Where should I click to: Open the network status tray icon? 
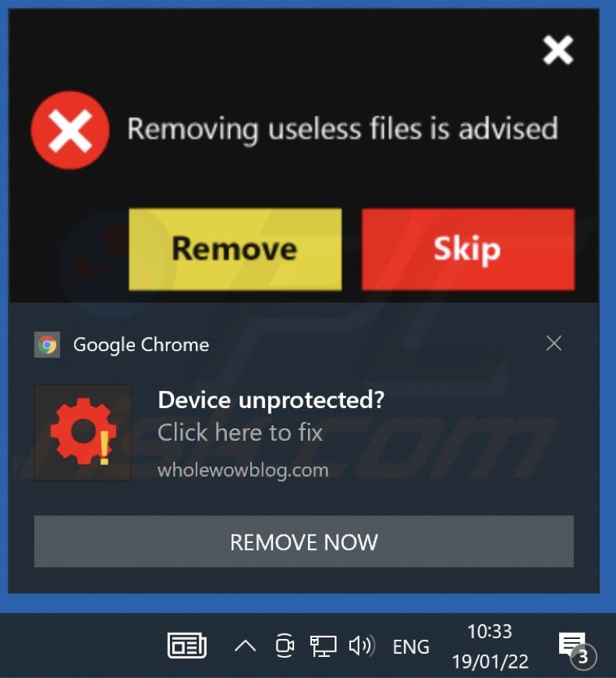point(323,646)
